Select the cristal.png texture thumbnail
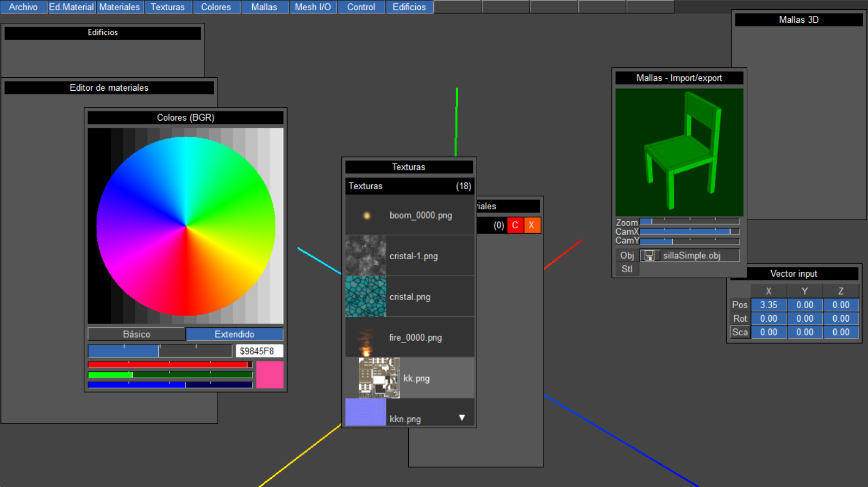Viewport: 868px width, 487px height. coord(366,297)
